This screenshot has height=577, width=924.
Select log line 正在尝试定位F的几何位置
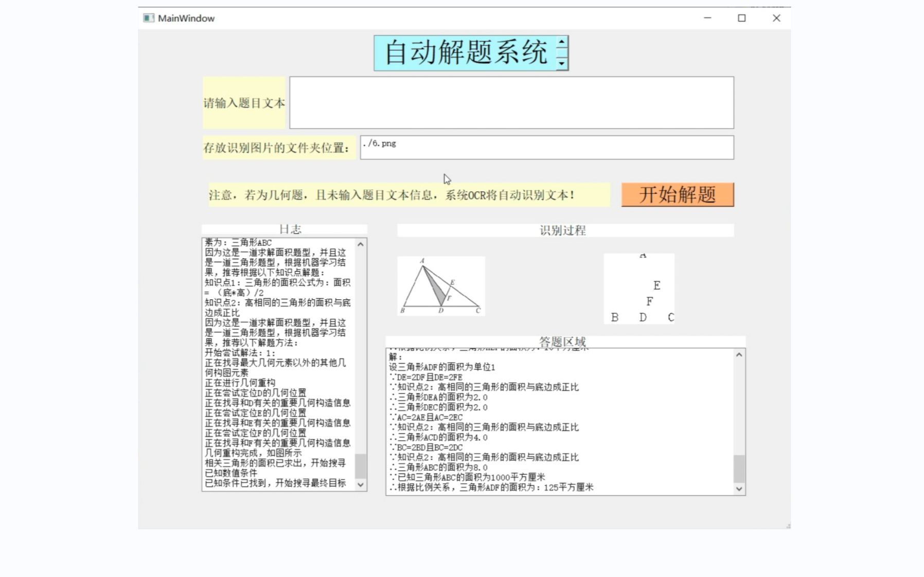click(256, 433)
